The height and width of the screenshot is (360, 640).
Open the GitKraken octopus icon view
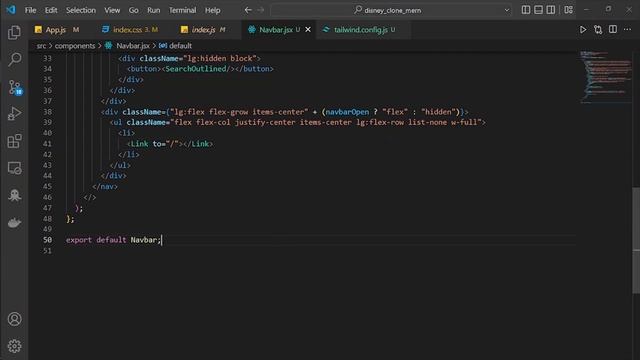[14, 195]
